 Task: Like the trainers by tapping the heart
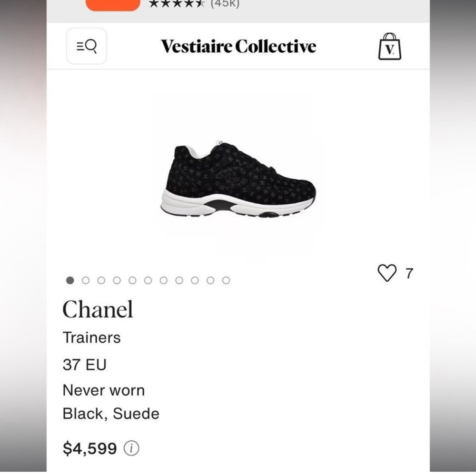[x=388, y=272]
